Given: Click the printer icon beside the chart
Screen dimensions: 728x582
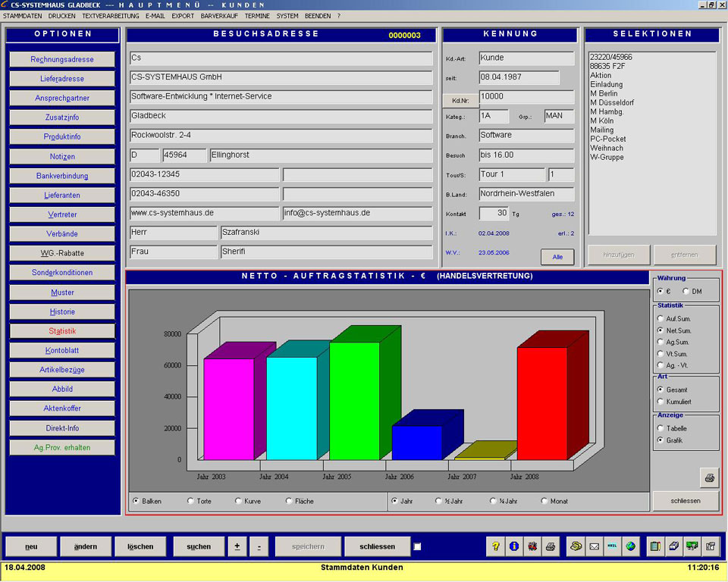Looking at the screenshot, I should (708, 477).
